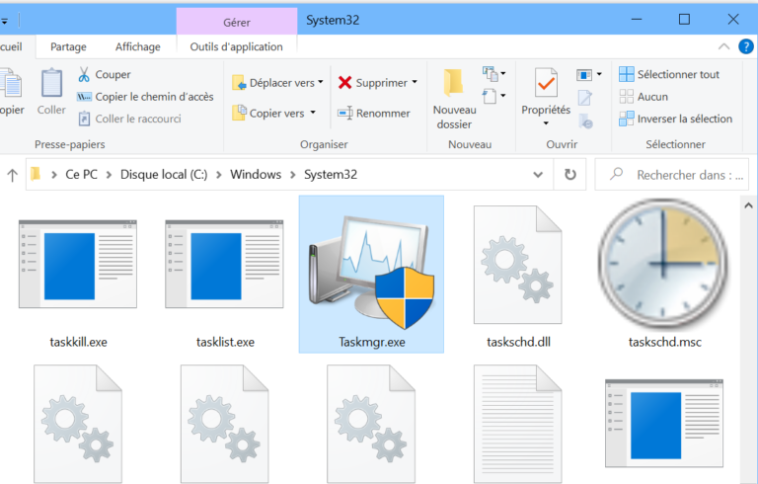The height and width of the screenshot is (484, 758).
Task: Click Inverser la sélection
Action: coord(676,119)
